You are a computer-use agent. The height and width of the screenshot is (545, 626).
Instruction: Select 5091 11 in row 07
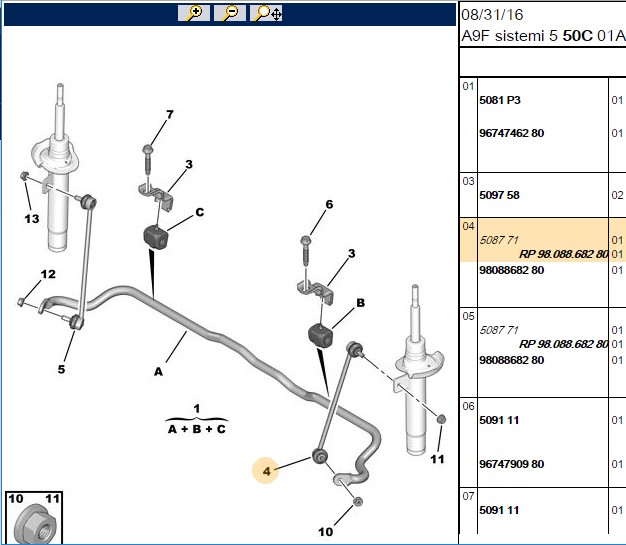(499, 510)
